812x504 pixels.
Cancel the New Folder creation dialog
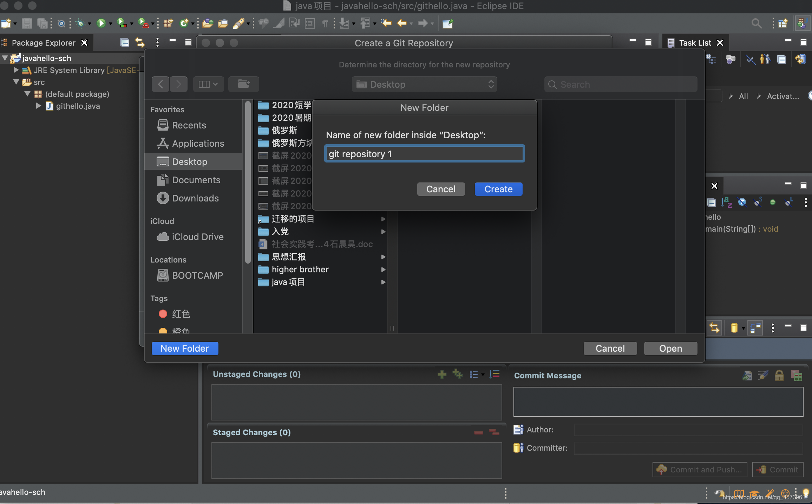[440, 189]
